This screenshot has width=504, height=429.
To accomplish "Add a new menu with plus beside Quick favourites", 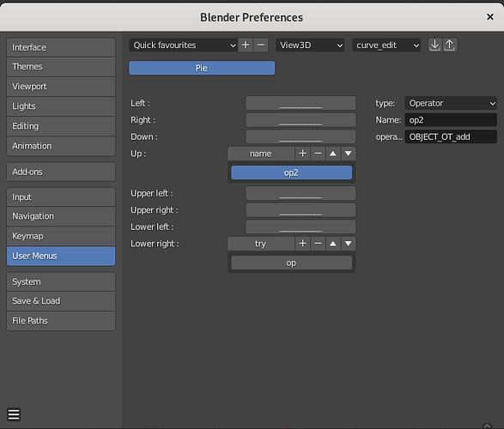I will [246, 45].
